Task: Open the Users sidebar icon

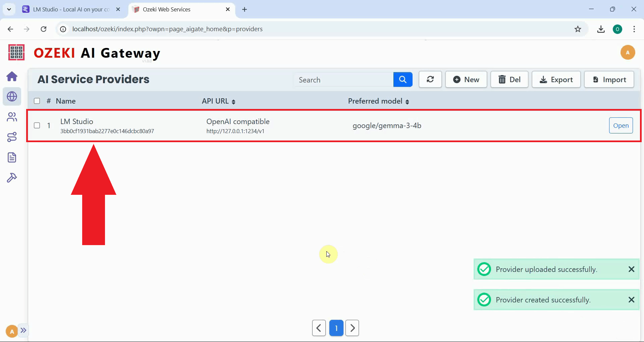Action: coord(12,117)
